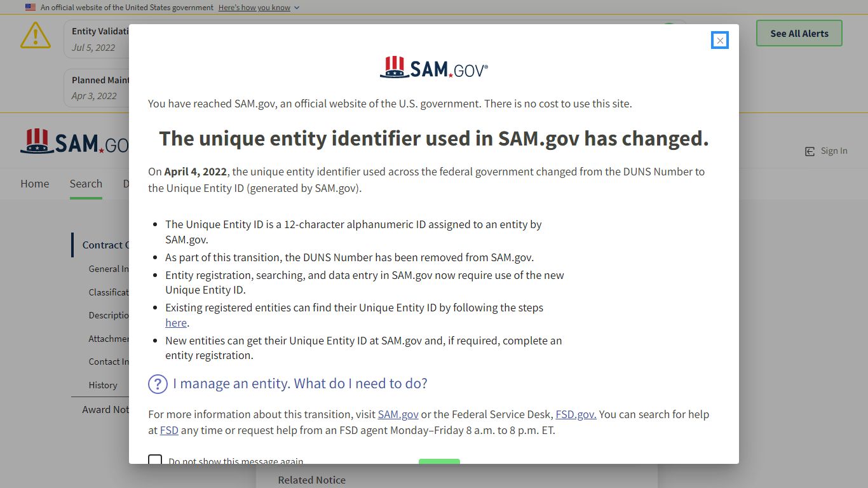Click the Sign In link

[x=834, y=151]
